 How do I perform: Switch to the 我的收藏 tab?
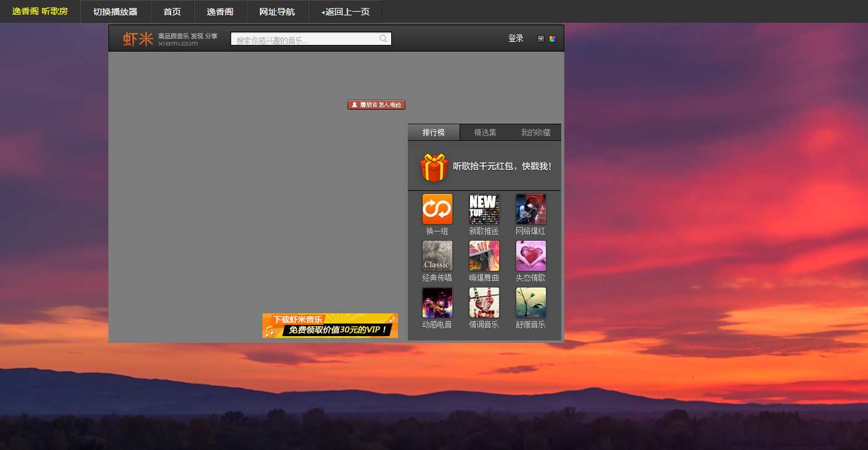coord(535,132)
